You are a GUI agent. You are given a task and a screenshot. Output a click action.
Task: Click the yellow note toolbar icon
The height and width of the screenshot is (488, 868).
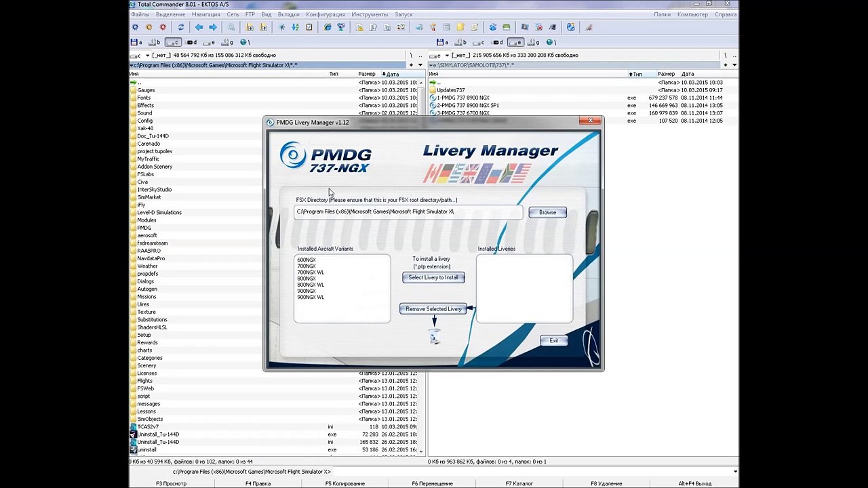point(460,27)
